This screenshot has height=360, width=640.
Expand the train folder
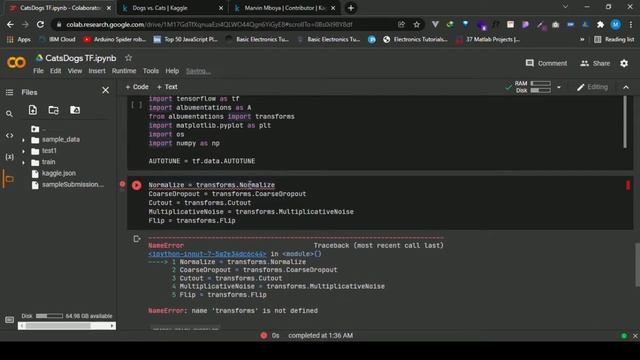pyautogui.click(x=23, y=162)
